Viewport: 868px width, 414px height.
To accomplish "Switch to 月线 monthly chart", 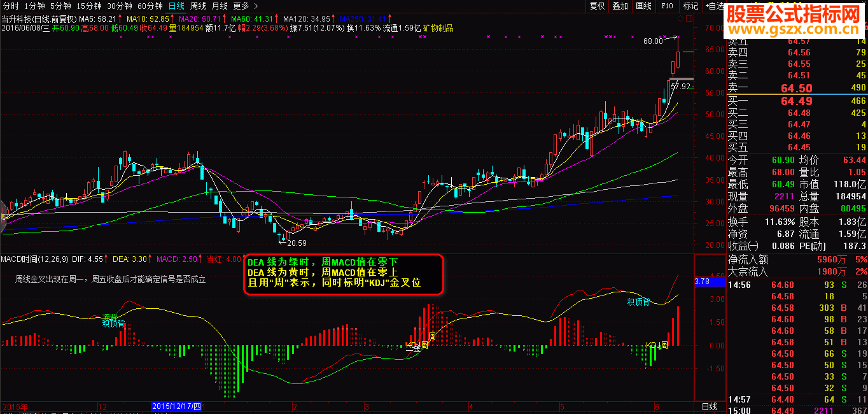I will pyautogui.click(x=220, y=6).
